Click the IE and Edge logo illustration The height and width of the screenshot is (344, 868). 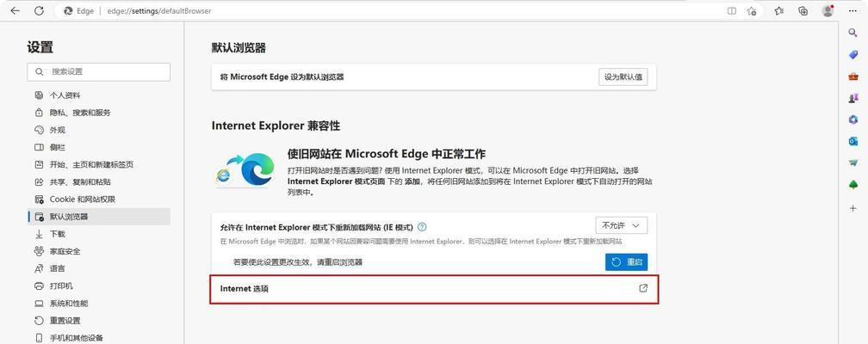point(245,169)
